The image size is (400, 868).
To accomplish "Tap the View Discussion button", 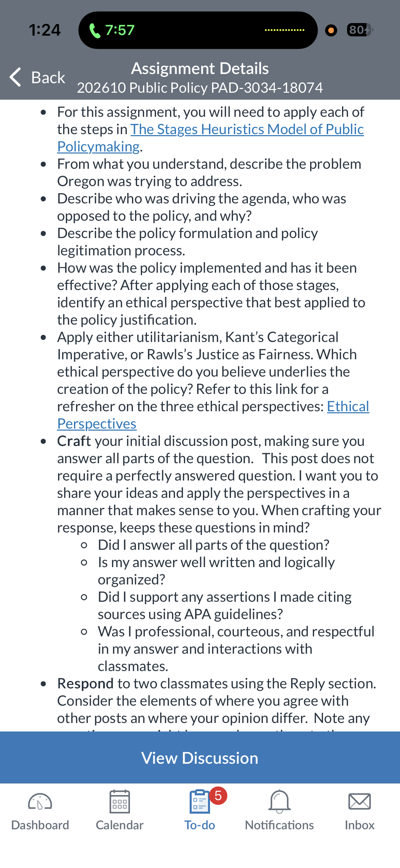I will 200,758.
